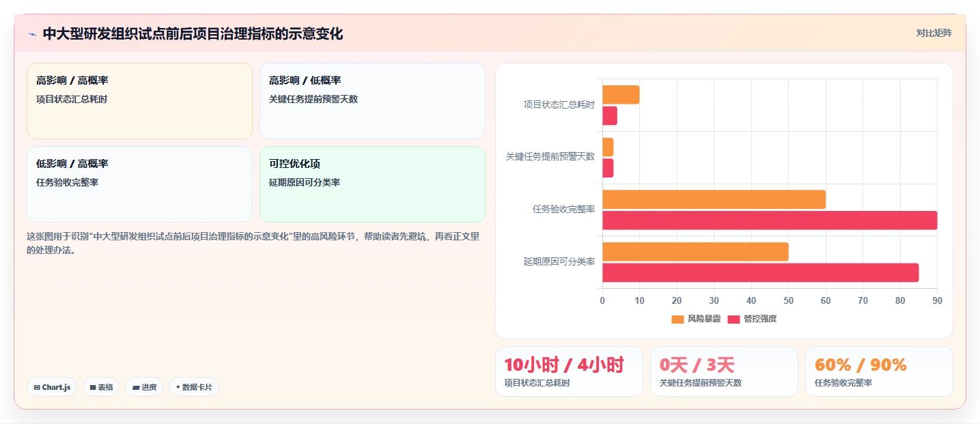Click the 进度 tag chip
Image resolution: width=980 pixels, height=424 pixels.
[144, 387]
